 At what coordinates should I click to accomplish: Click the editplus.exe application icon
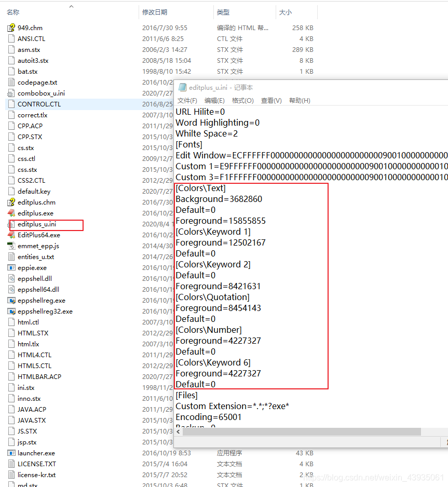tap(11, 213)
